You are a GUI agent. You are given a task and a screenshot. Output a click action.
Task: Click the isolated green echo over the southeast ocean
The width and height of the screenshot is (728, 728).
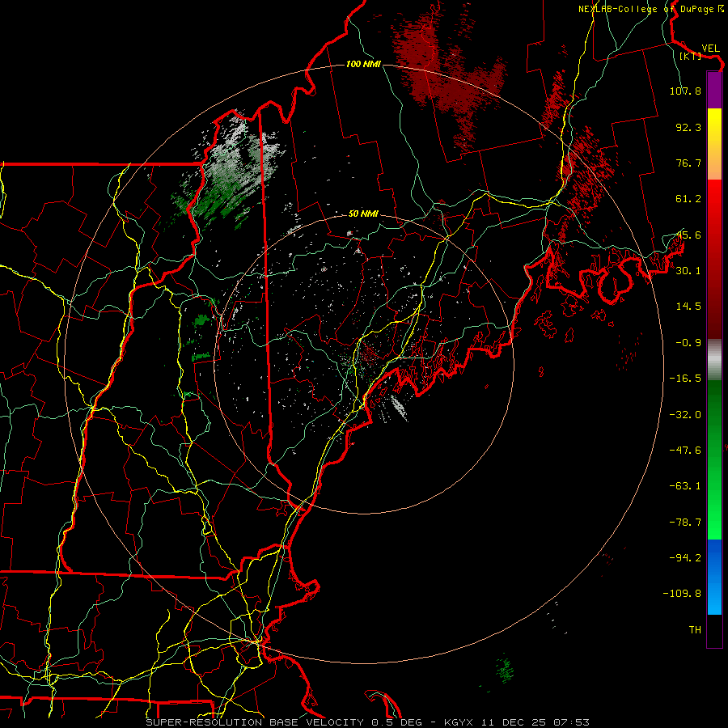point(505,670)
